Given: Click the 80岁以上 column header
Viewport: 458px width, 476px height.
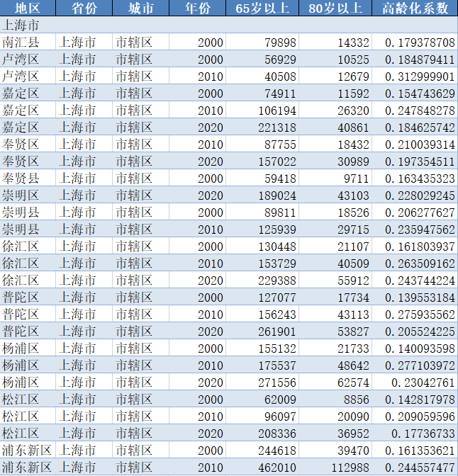Looking at the screenshot, I should pos(335,8).
